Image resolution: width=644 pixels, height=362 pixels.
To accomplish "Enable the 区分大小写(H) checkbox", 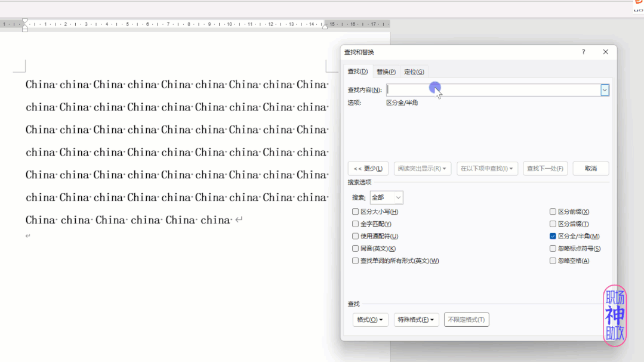I will pos(355,212).
